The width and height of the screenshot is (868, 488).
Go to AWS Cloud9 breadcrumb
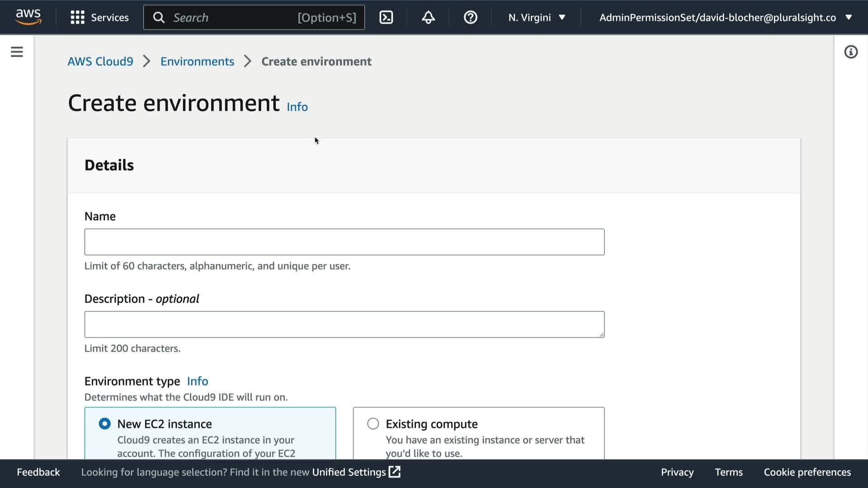click(100, 61)
